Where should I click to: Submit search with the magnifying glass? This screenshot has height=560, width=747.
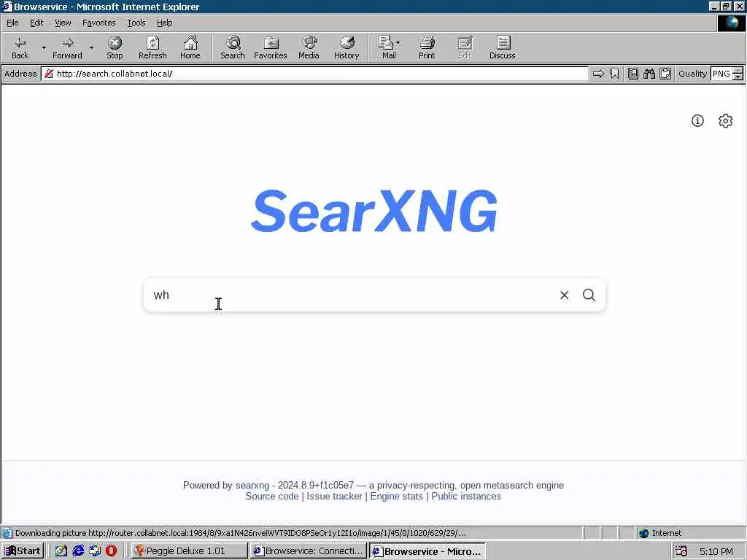[589, 295]
